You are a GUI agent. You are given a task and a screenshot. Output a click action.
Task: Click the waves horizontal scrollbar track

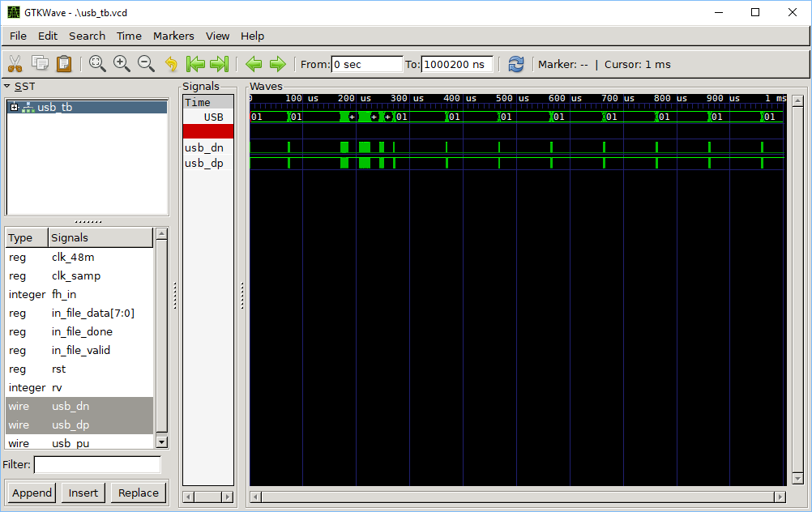(x=517, y=497)
